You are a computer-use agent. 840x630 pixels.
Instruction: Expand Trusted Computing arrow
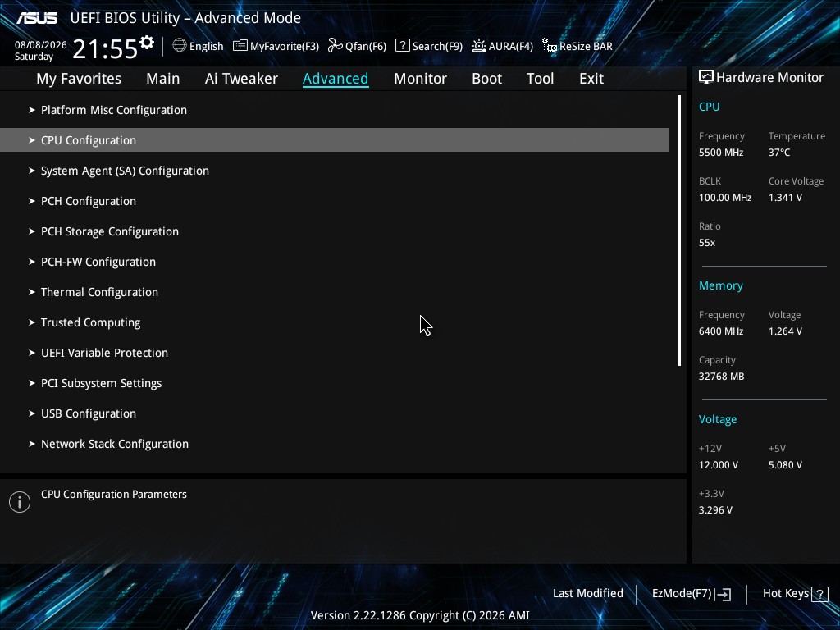pyautogui.click(x=32, y=322)
